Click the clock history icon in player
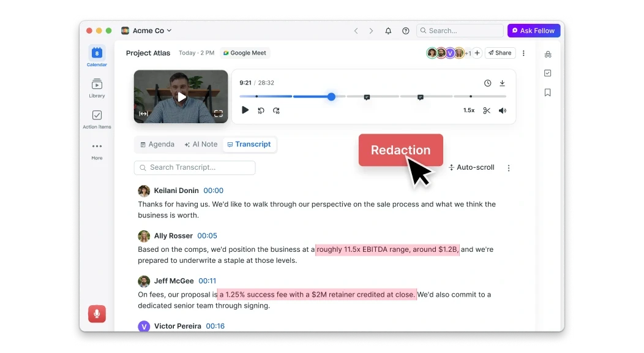This screenshot has width=644, height=353. (x=487, y=83)
